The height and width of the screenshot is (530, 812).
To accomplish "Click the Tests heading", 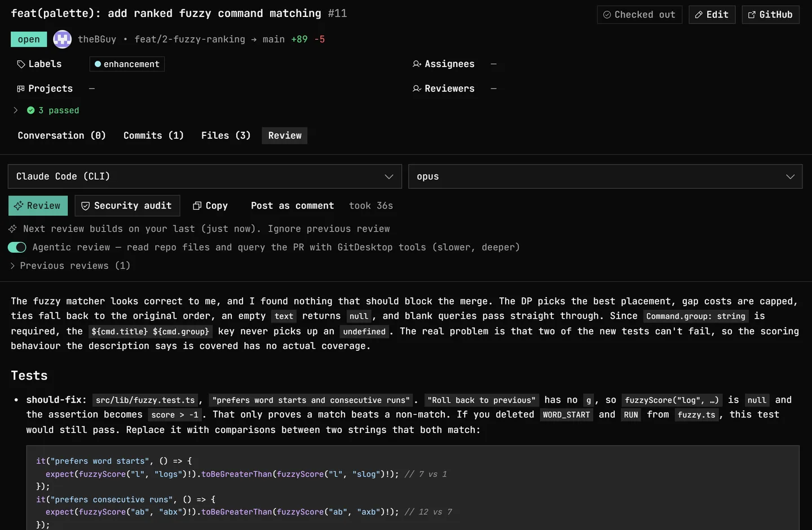I will click(29, 376).
